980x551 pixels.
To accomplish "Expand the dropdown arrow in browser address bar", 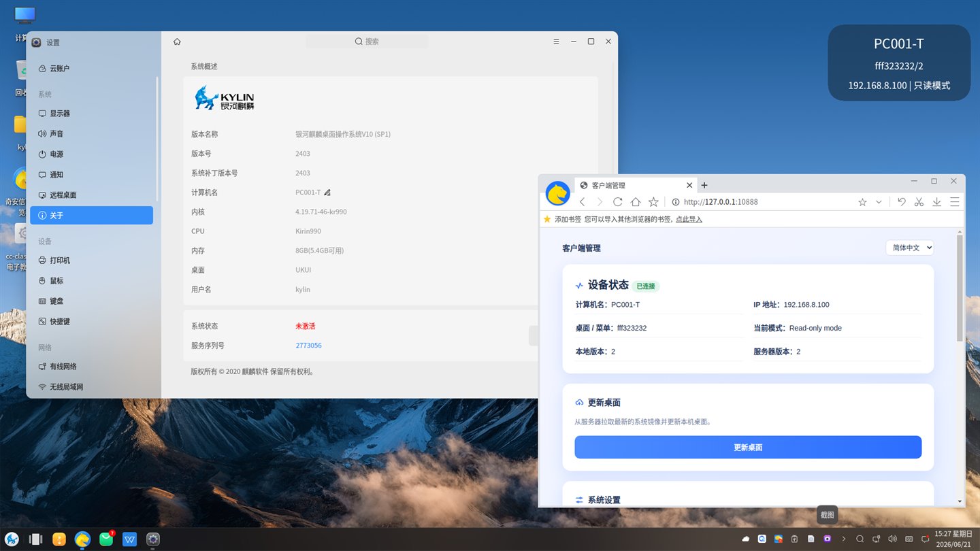I will [x=879, y=202].
